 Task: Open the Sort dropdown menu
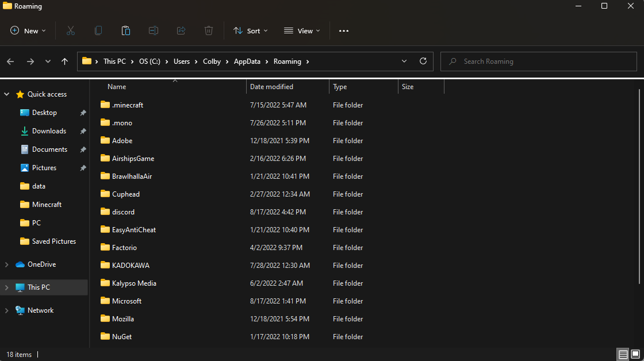coord(251,31)
